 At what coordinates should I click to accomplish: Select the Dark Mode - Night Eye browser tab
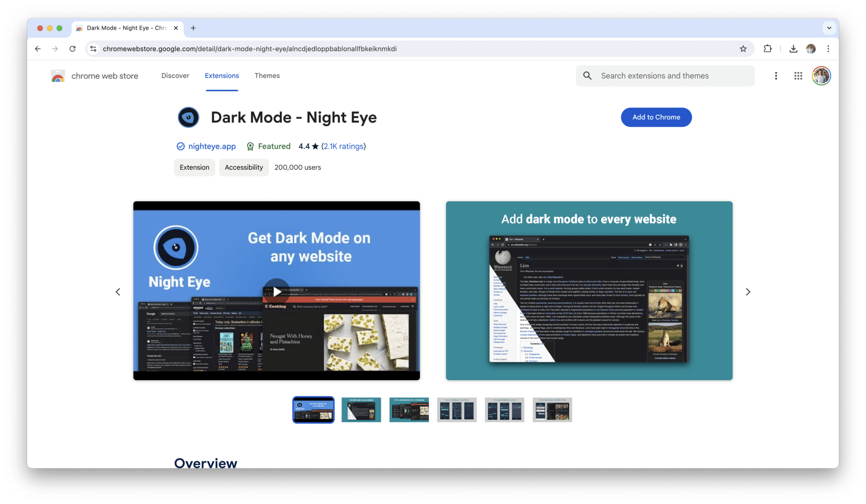coord(127,28)
